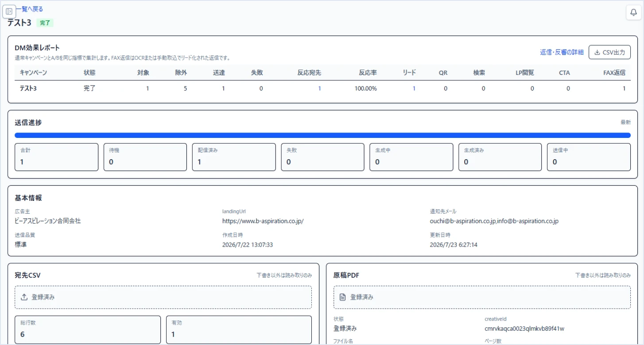Click the document icon in 原稿PDF

click(342, 297)
